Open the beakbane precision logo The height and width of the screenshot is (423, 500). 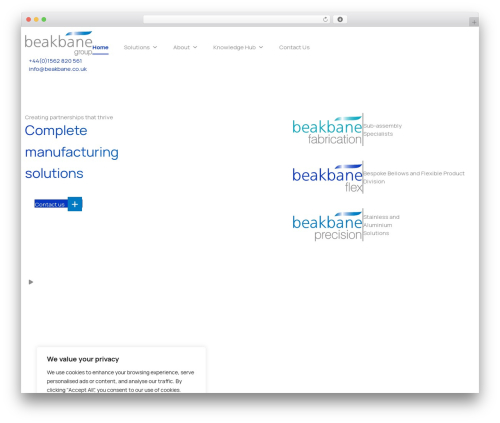tap(327, 225)
